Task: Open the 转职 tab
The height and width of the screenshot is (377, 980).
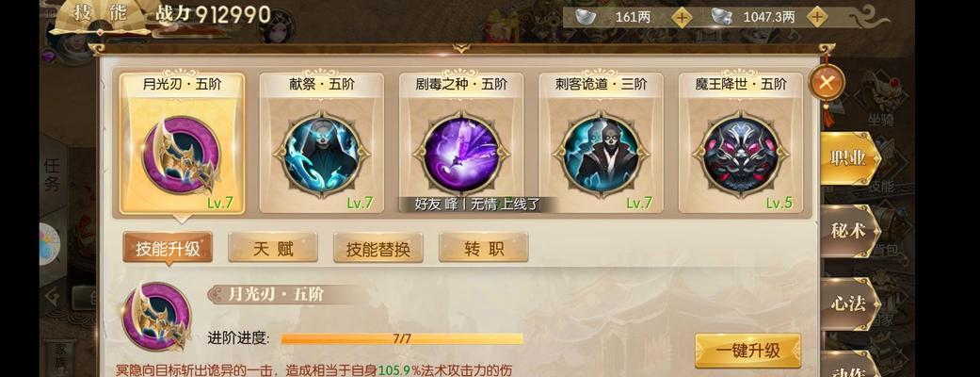Action: point(484,249)
